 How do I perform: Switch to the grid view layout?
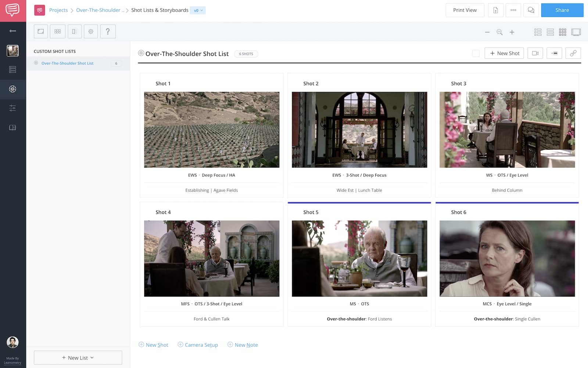562,32
